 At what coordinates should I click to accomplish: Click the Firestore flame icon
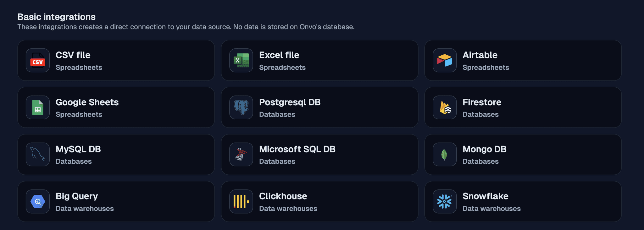coord(445,107)
